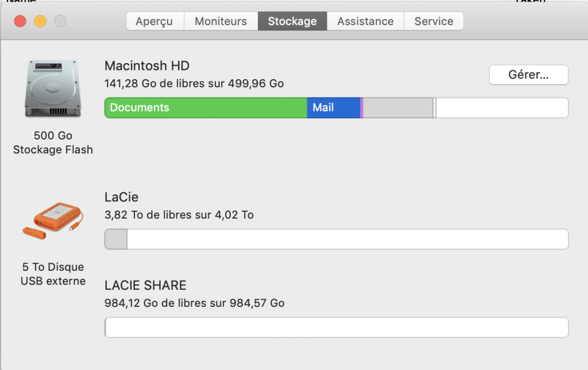Screen dimensions: 588x370
Task: Click the free space in LaCie storage bar
Action: pos(347,239)
